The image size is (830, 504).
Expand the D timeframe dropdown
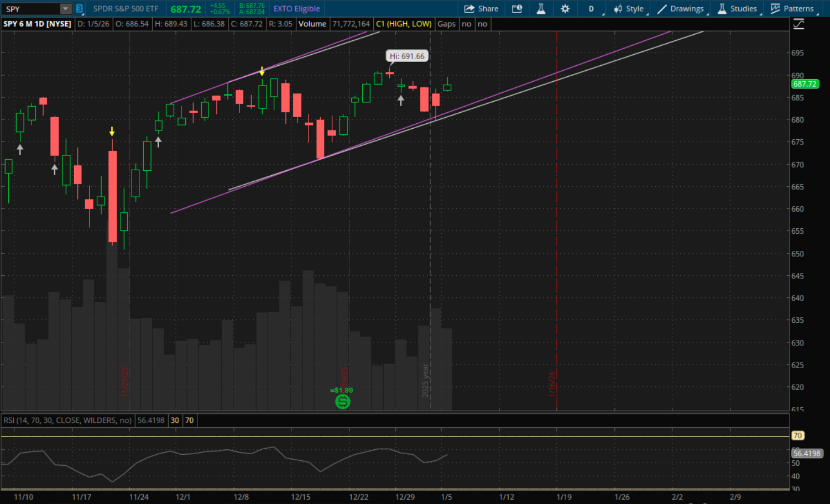pos(592,9)
